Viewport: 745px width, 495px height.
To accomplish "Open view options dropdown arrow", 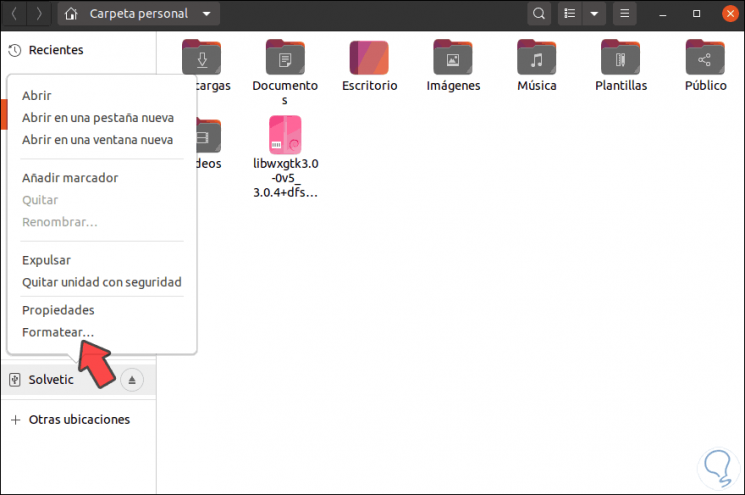I will click(594, 14).
